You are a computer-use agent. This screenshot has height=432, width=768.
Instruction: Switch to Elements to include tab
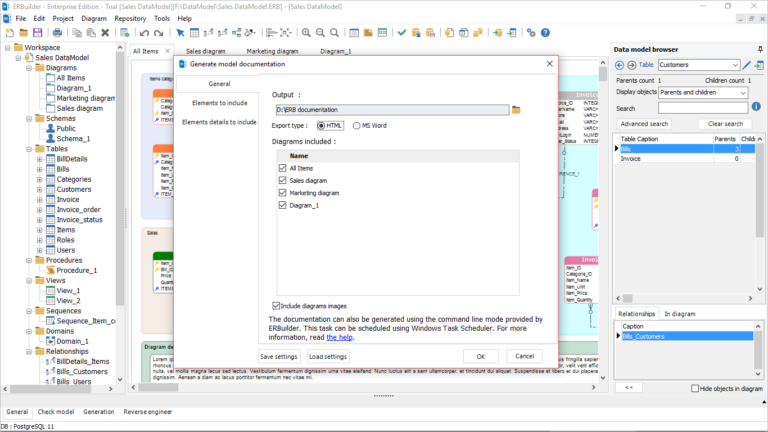click(x=219, y=103)
